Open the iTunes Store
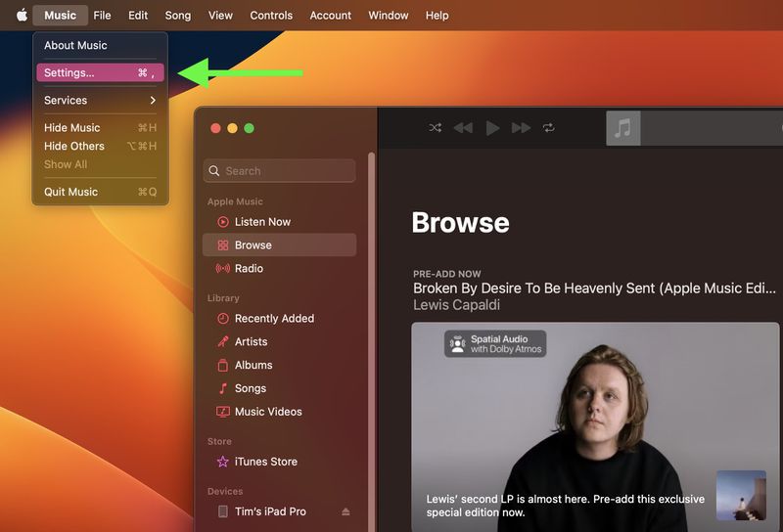 click(x=265, y=462)
